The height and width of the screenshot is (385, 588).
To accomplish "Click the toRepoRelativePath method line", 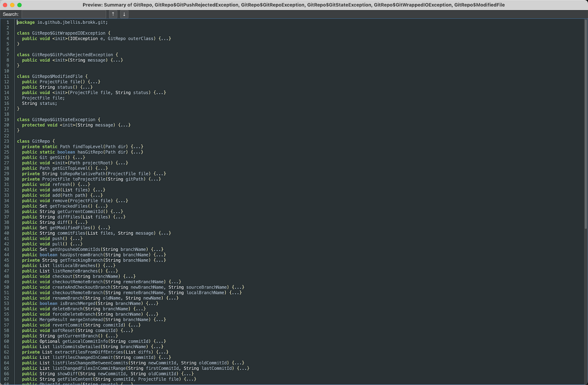I will pyautogui.click(x=94, y=174).
